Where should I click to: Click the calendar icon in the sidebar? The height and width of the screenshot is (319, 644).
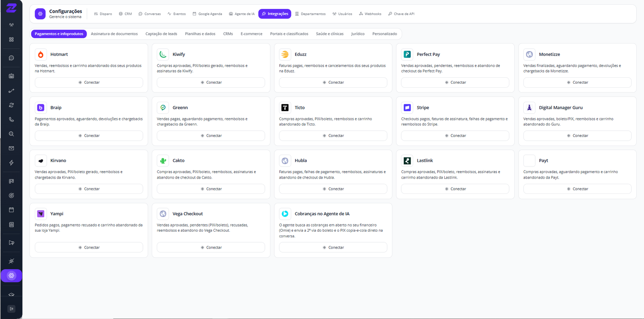[11, 210]
